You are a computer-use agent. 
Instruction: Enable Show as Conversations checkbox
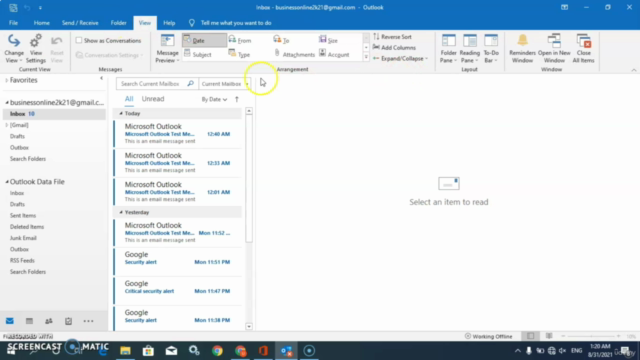click(x=79, y=40)
